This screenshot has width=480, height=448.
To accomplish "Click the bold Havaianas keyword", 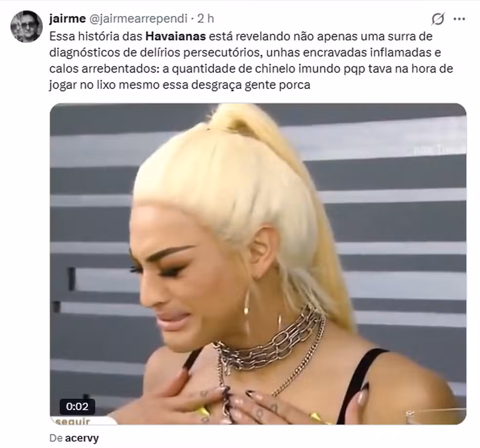I will 176,36.
